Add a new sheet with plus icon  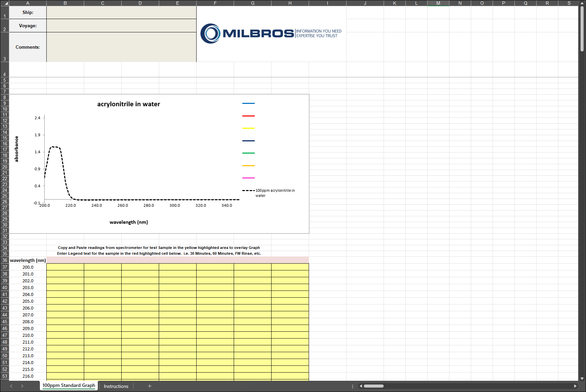pos(150,386)
